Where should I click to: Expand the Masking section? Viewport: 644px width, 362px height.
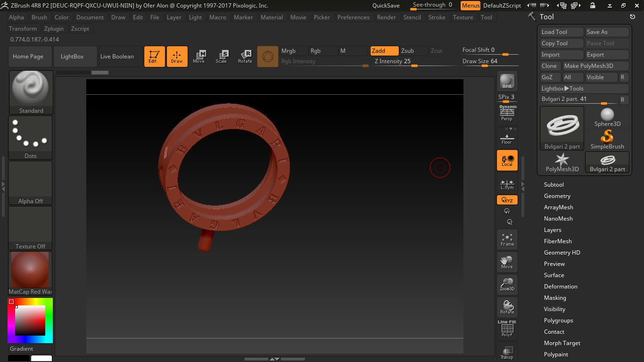555,298
